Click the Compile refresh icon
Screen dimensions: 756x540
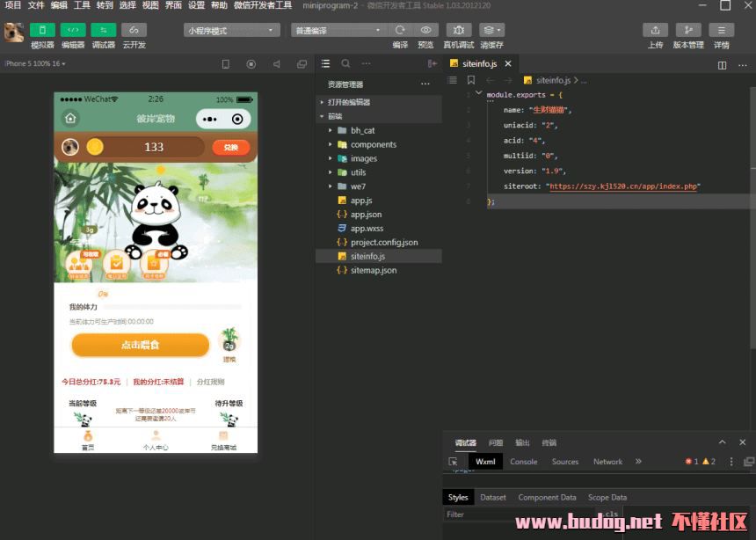[x=400, y=30]
